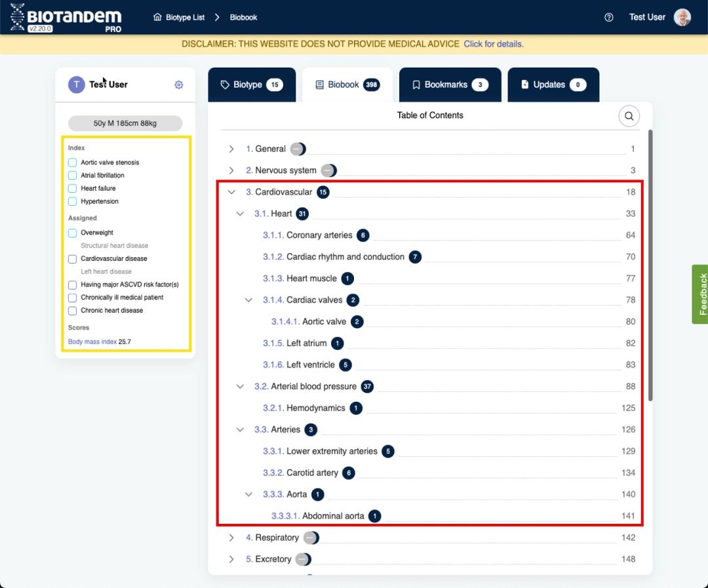Collapse the 3.1.4. Cardiac valves chevron
The width and height of the screenshot is (708, 588).
coord(248,300)
